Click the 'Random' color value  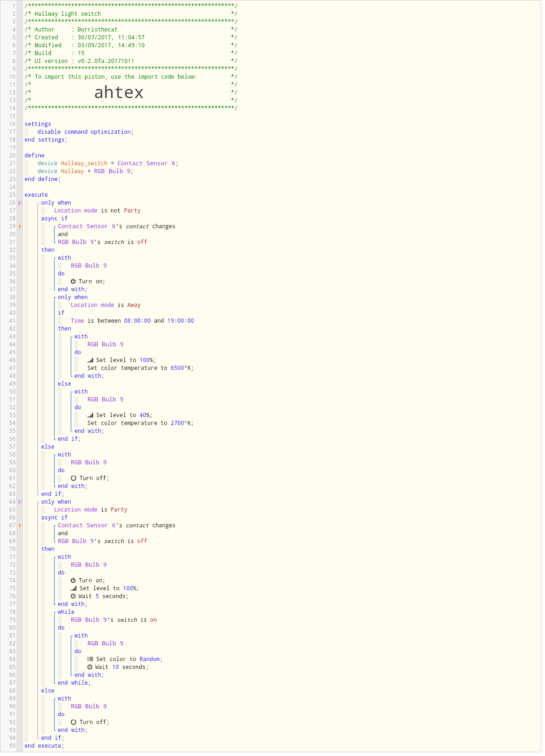pyautogui.click(x=149, y=659)
